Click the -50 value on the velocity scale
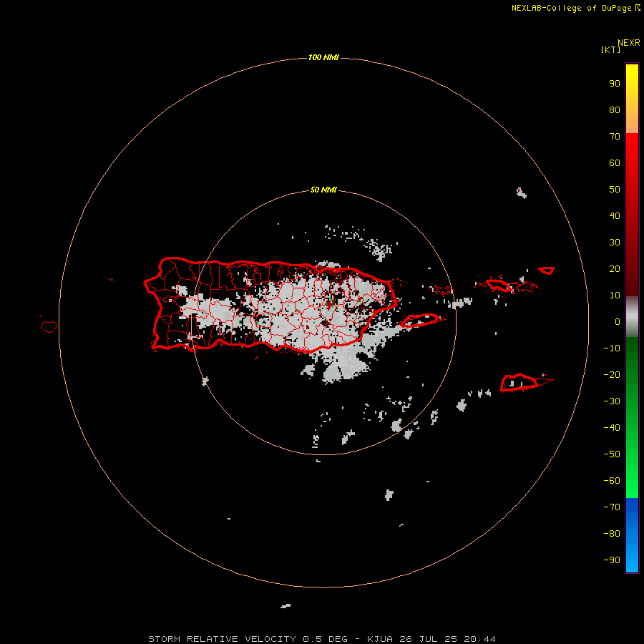Viewport: 644px width, 644px height. [612, 454]
